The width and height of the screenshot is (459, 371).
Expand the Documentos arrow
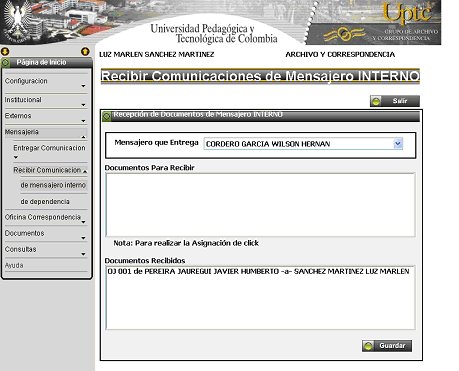pos(83,238)
